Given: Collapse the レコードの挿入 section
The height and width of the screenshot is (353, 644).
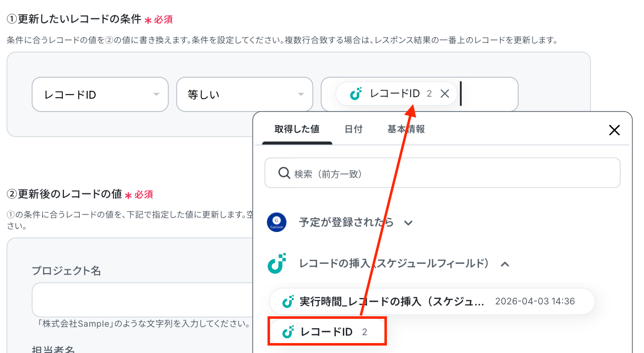Looking at the screenshot, I should pyautogui.click(x=505, y=264).
